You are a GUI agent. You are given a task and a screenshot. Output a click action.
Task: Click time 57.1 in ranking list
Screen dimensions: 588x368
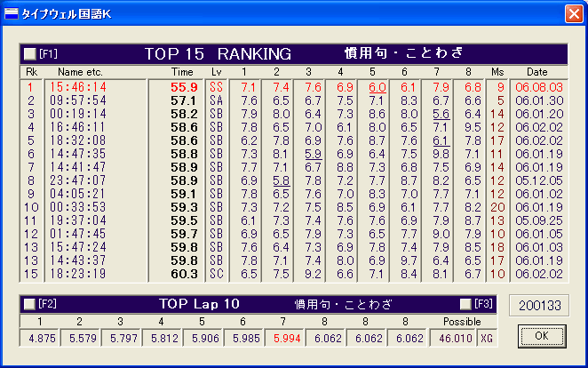(184, 100)
